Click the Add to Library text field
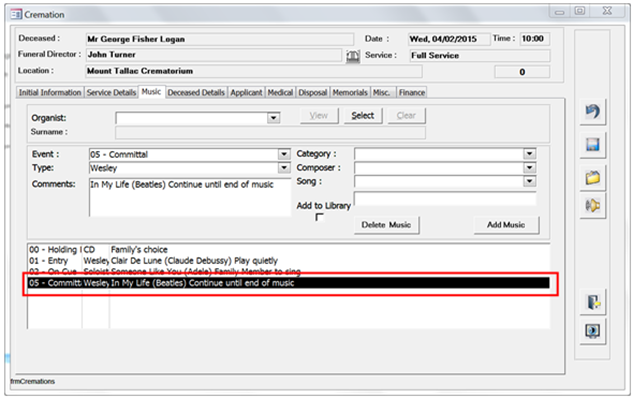Screen dimensions: 633x398 click(x=445, y=199)
